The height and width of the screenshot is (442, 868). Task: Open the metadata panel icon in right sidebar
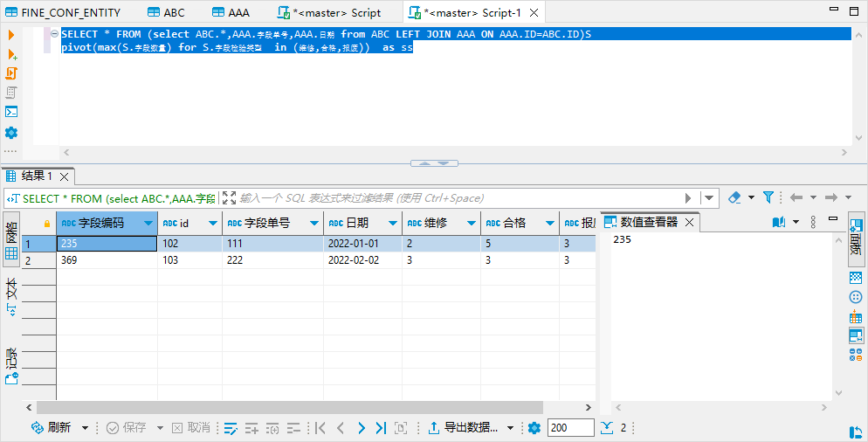855,278
